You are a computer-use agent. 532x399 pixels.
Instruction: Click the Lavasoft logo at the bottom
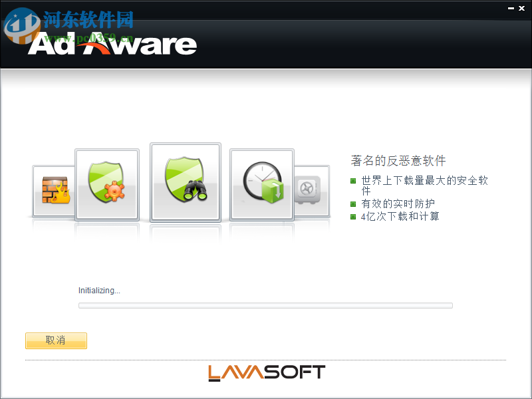click(x=266, y=372)
